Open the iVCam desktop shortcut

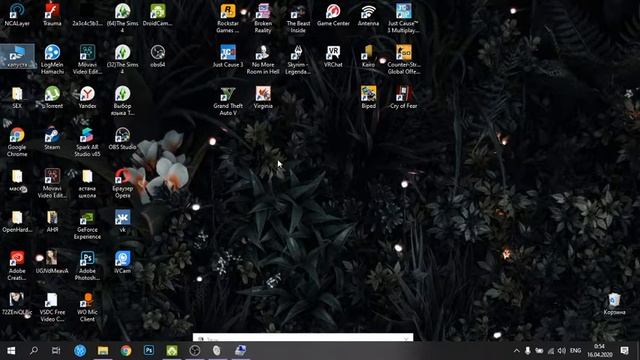[x=122, y=262]
